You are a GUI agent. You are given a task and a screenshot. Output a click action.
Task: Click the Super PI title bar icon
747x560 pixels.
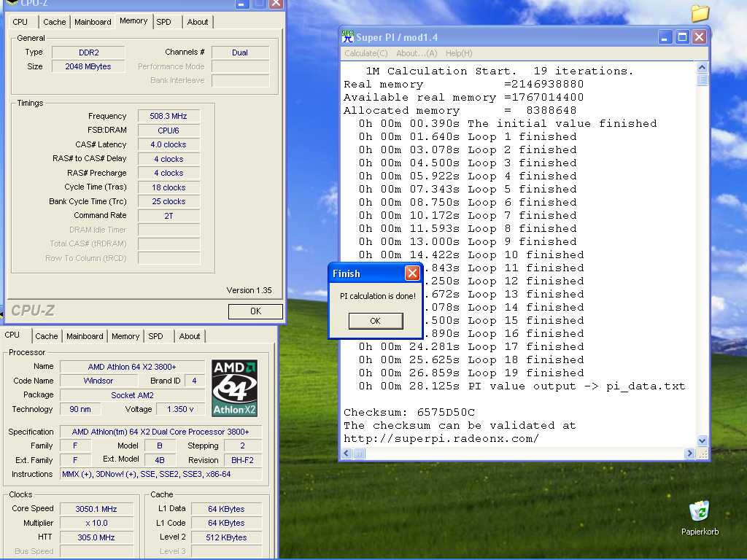[348, 36]
